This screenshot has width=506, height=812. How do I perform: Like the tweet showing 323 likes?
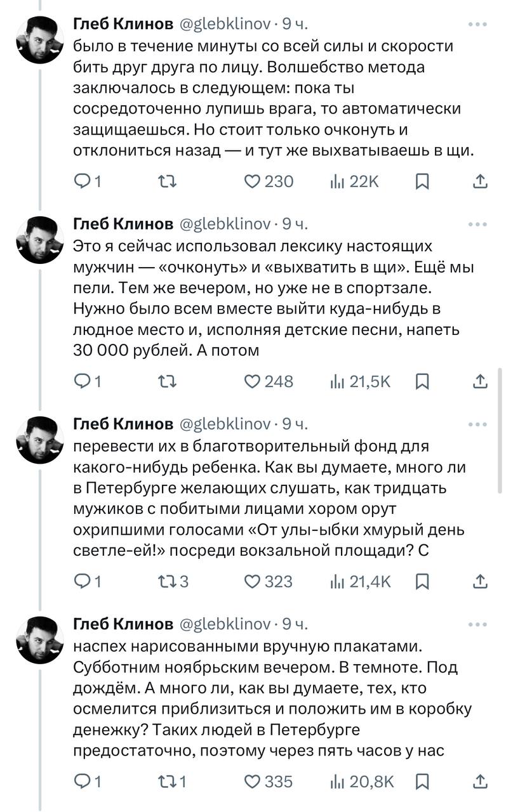click(269, 580)
